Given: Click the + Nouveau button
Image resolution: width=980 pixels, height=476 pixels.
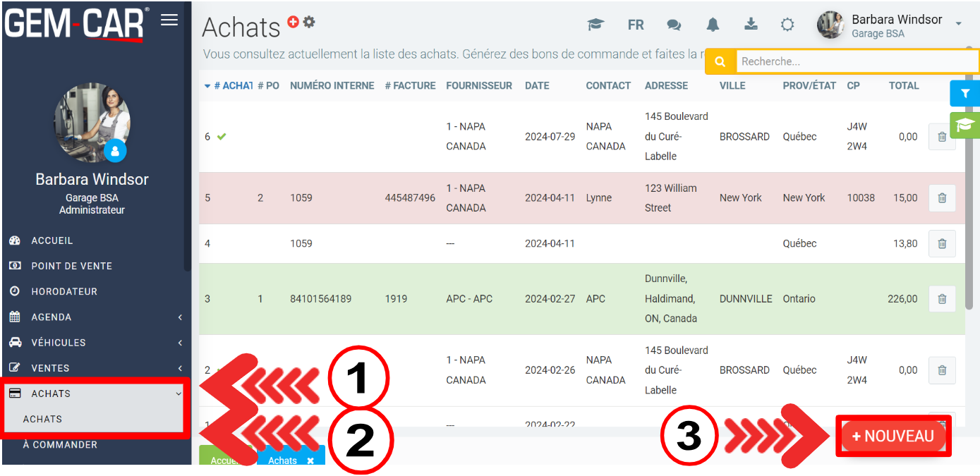Looking at the screenshot, I should coord(893,436).
